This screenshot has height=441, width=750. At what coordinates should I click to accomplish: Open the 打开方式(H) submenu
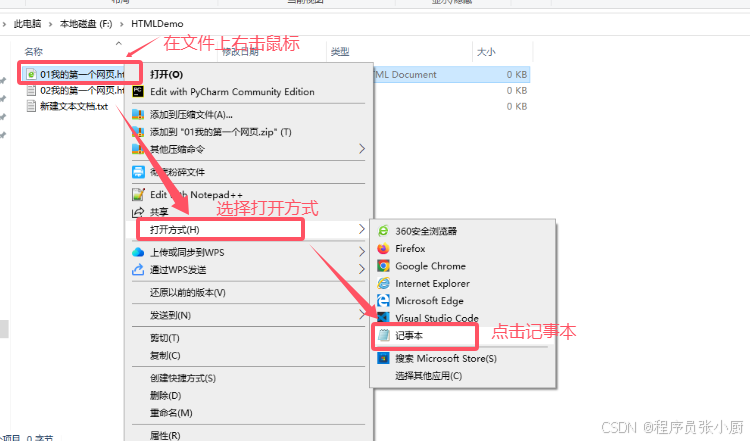[248, 230]
